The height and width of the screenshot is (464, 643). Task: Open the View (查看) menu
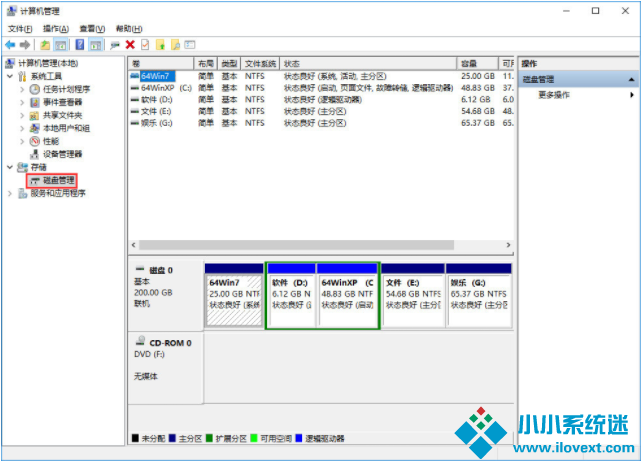tap(92, 29)
